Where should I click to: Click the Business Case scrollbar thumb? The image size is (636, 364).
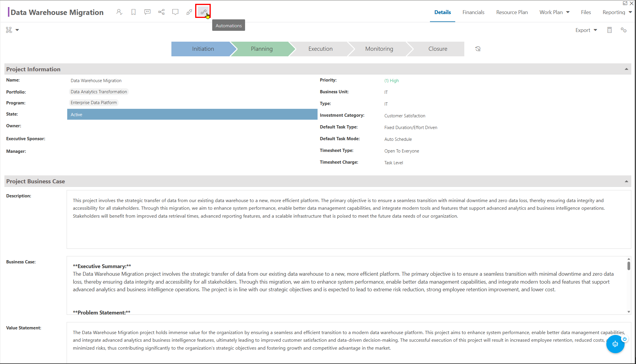629,266
